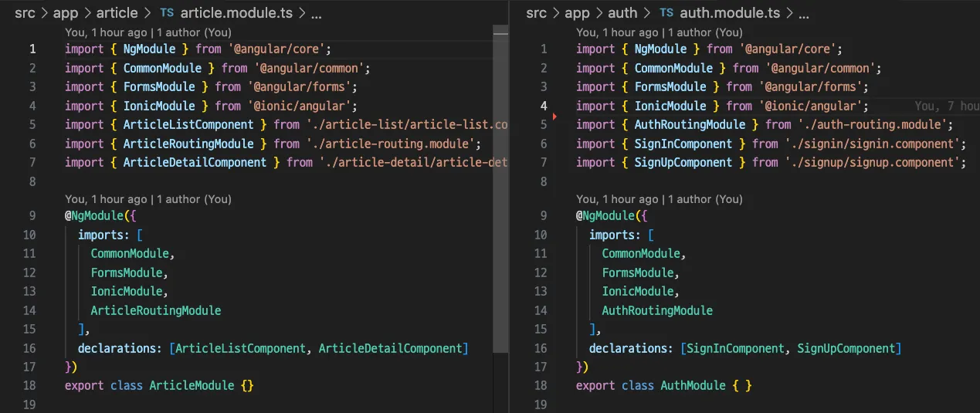Viewport: 980px width, 413px height.
Task: Open the auth.module.ts breadcrumb dropdown
Action: pyautogui.click(x=730, y=13)
